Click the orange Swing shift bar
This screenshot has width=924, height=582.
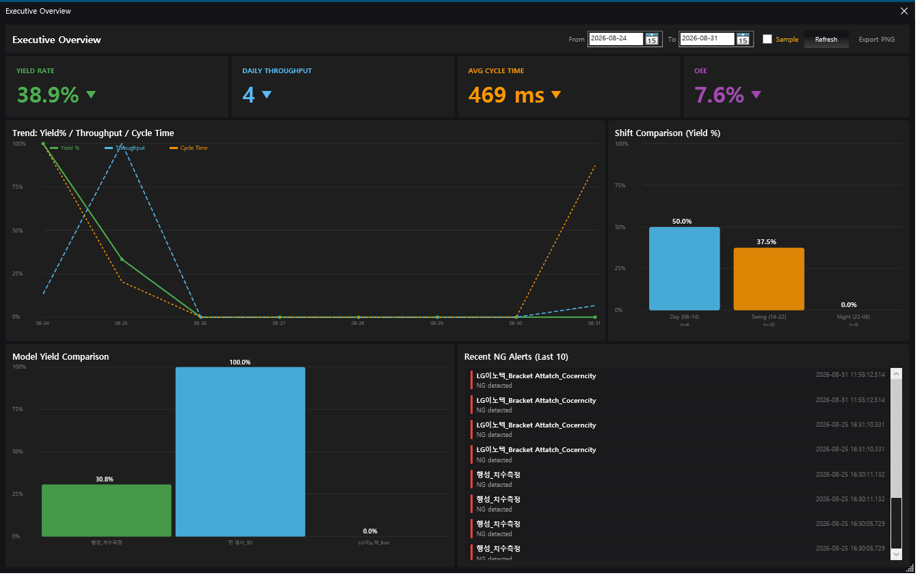tap(769, 279)
